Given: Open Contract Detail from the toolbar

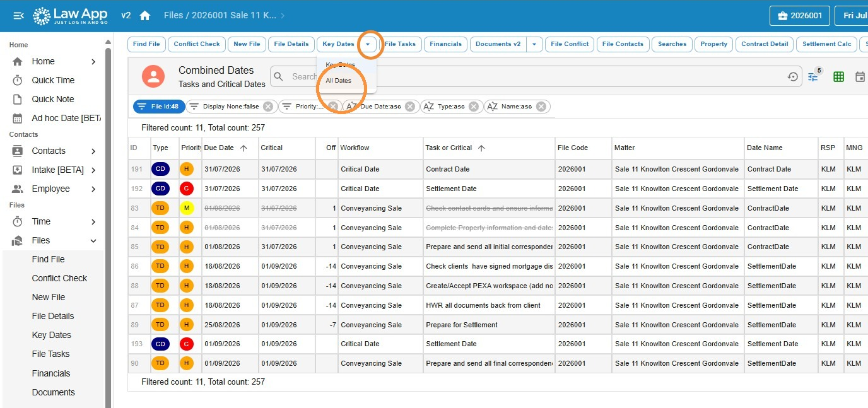Looking at the screenshot, I should pyautogui.click(x=765, y=44).
